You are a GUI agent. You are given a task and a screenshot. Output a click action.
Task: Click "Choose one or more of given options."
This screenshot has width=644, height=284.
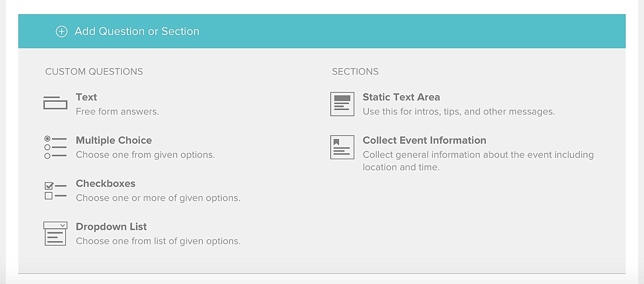[158, 198]
